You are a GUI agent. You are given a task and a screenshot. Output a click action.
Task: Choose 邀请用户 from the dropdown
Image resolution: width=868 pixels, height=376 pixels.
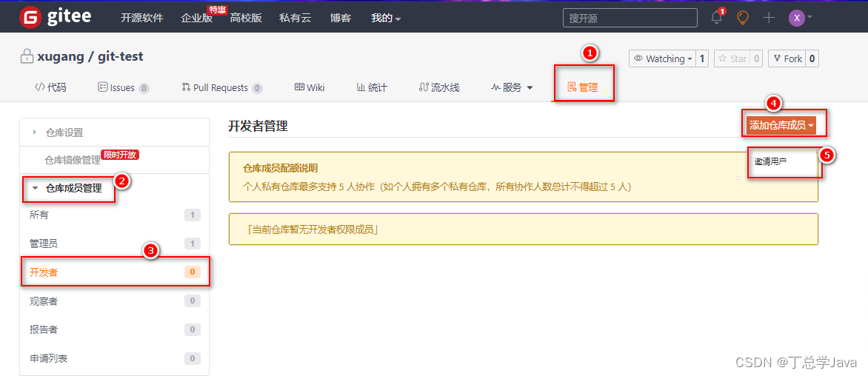coord(770,161)
